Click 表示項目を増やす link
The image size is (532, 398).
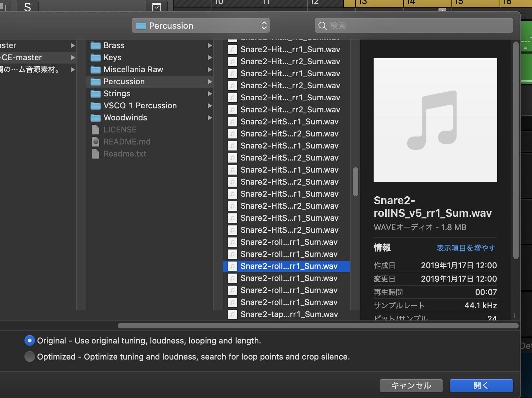(x=466, y=248)
